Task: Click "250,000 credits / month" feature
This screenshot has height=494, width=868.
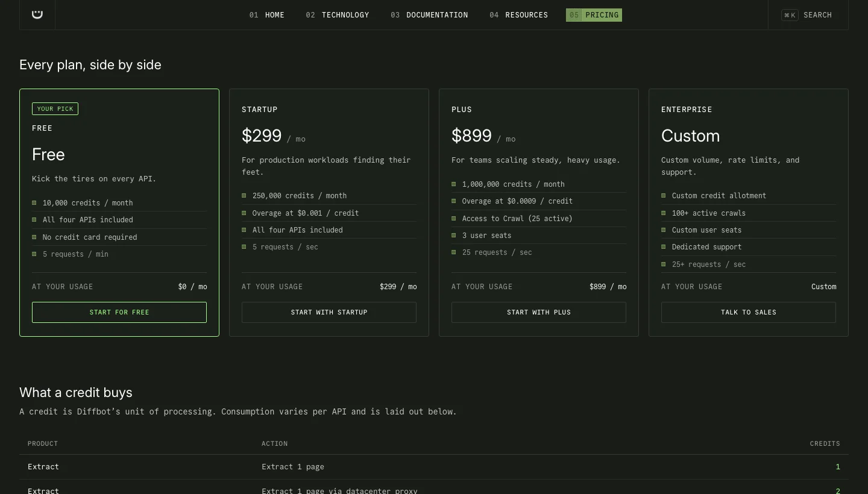Action: (300, 196)
